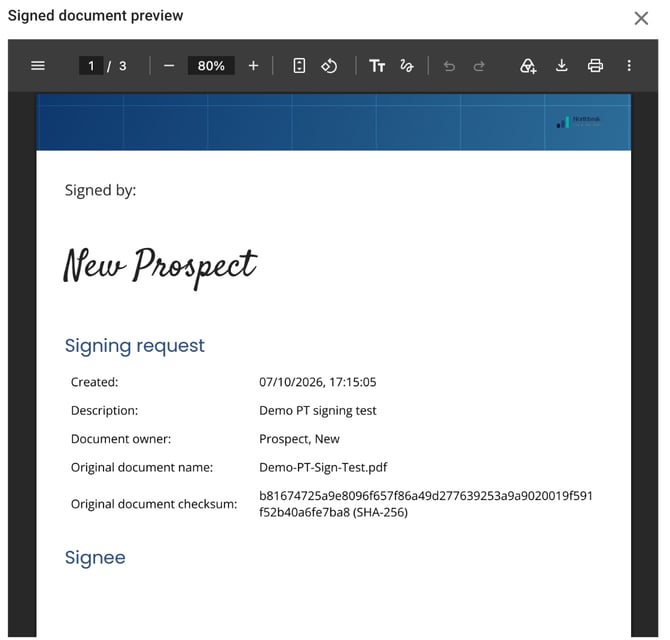This screenshot has width=670, height=640.
Task: Open the PDF sidebar hamburger menu
Action: pos(38,66)
